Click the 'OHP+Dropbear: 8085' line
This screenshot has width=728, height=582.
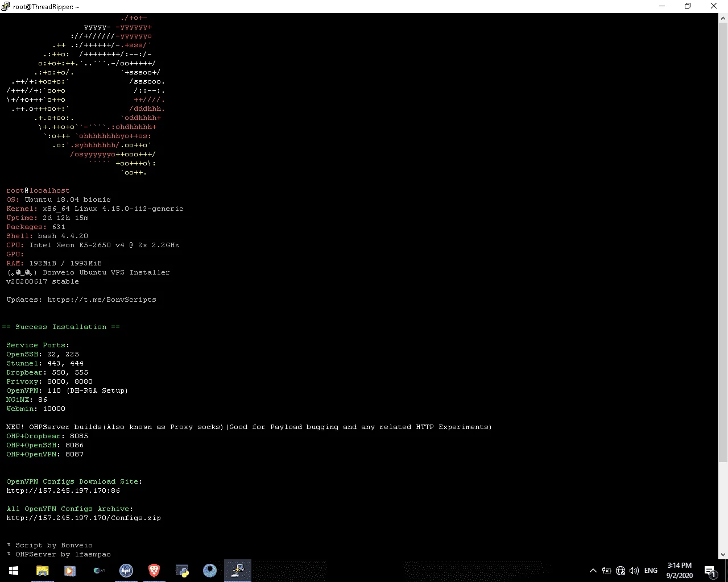tap(47, 436)
